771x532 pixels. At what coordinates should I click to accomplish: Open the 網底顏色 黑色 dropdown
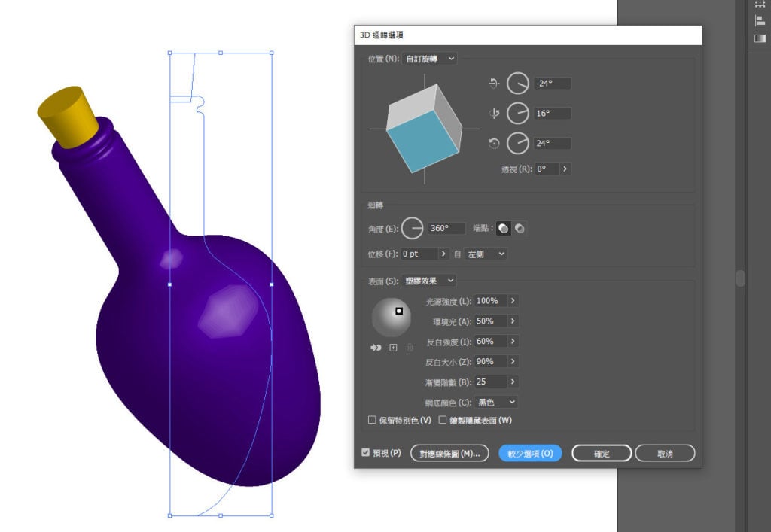[x=497, y=403]
